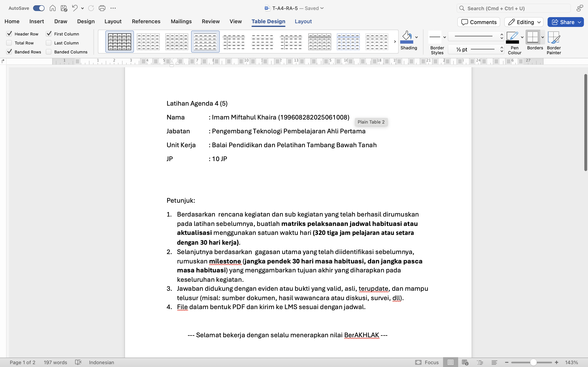Click the zoom slider handle

533,362
